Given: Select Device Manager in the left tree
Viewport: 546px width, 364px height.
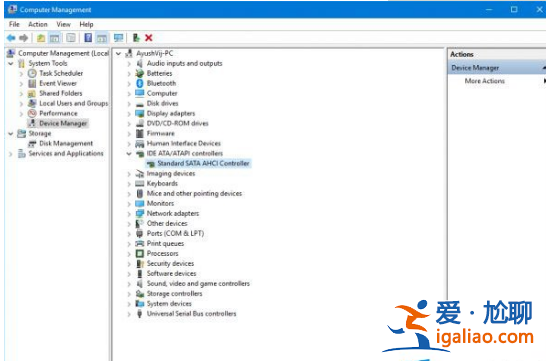Looking at the screenshot, I should click(63, 123).
